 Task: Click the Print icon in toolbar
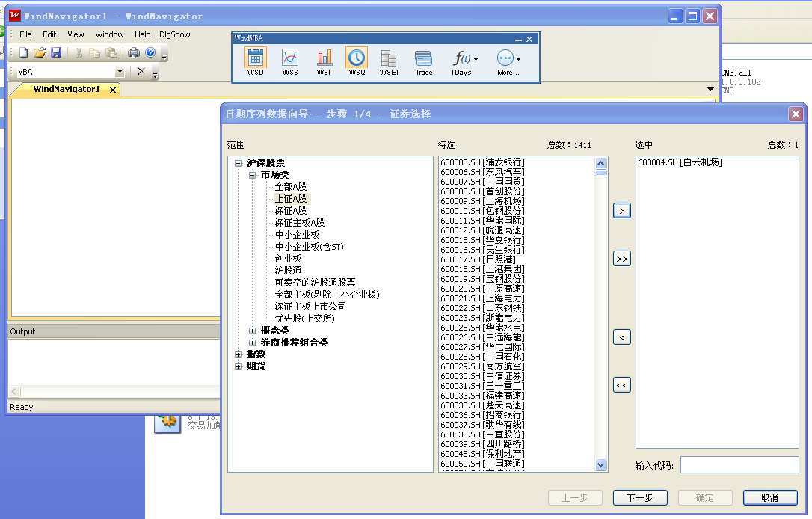pyautogui.click(x=134, y=52)
